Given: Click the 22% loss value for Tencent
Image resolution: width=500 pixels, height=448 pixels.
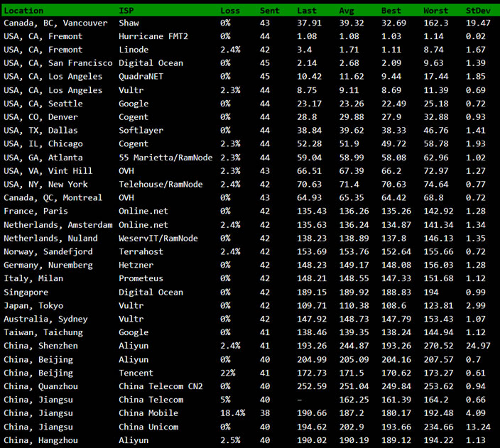Looking at the screenshot, I should tap(228, 373).
